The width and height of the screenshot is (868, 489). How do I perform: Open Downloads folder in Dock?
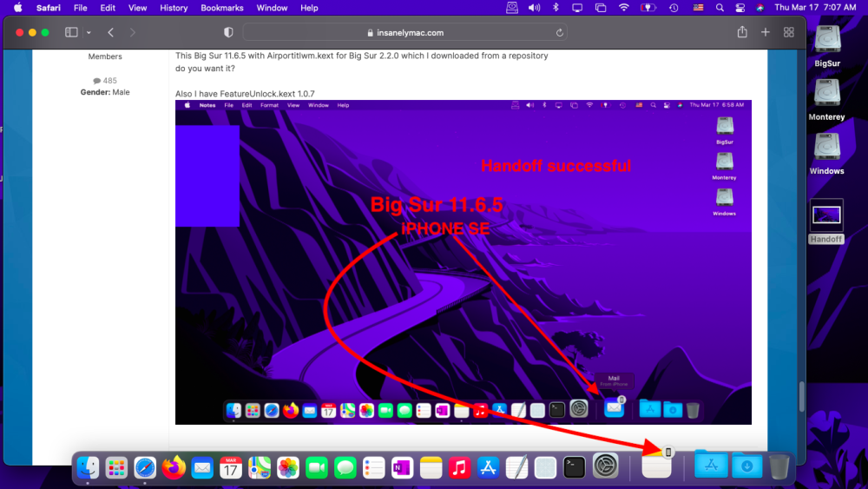pos(746,466)
